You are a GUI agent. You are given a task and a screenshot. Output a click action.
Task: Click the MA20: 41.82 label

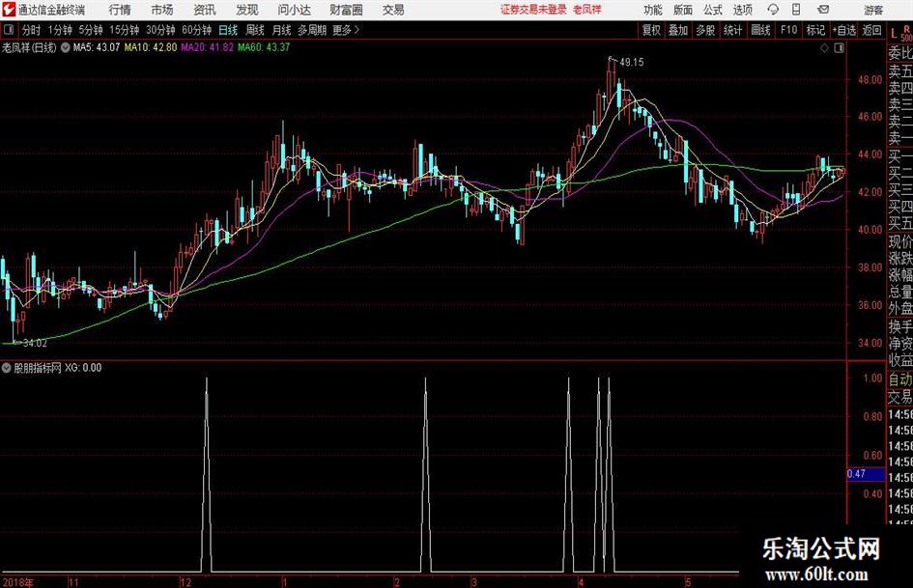(208, 47)
